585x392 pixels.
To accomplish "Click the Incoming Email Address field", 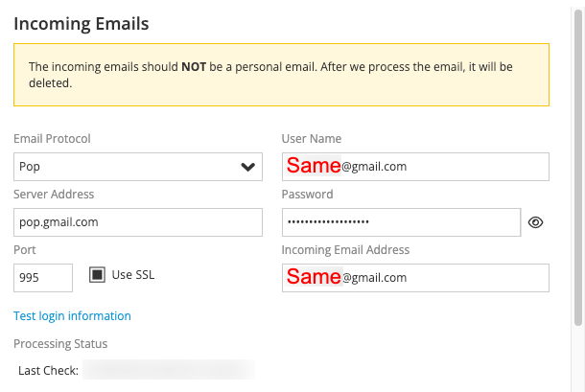I will click(415, 278).
